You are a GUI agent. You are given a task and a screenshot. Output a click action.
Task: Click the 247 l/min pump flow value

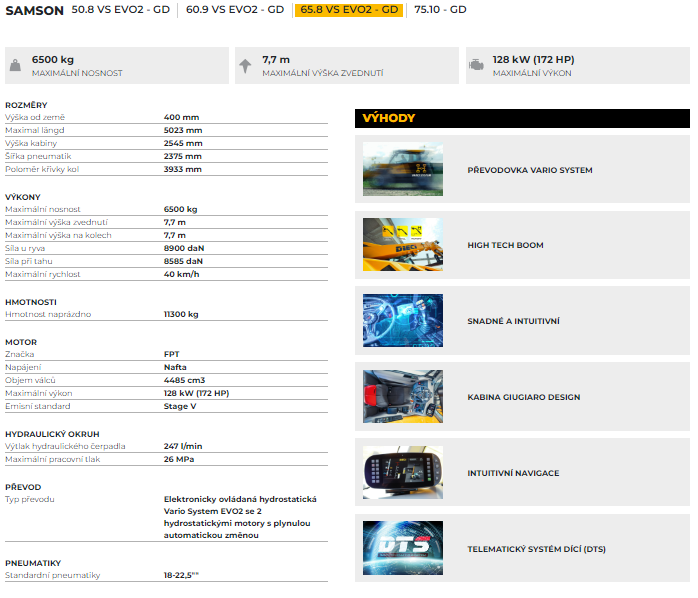click(183, 446)
